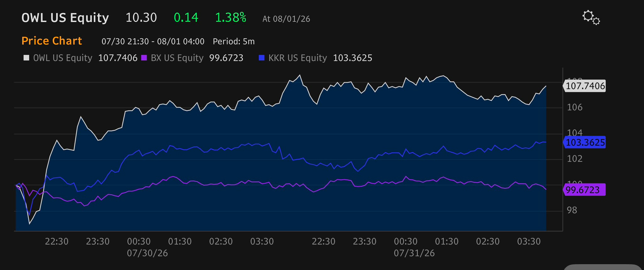This screenshot has height=270, width=644.
Task: Click the legend value 99.6723 for BX
Action: pos(226,58)
